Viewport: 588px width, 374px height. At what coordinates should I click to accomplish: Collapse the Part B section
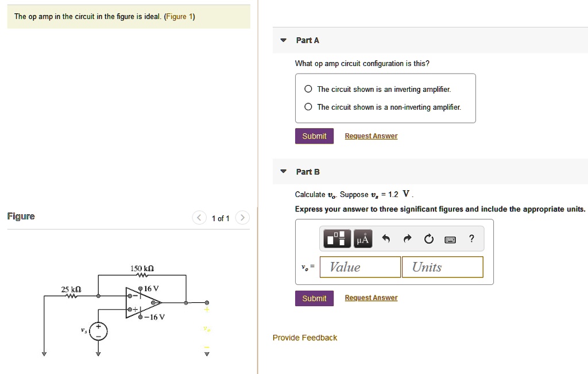tap(283, 171)
